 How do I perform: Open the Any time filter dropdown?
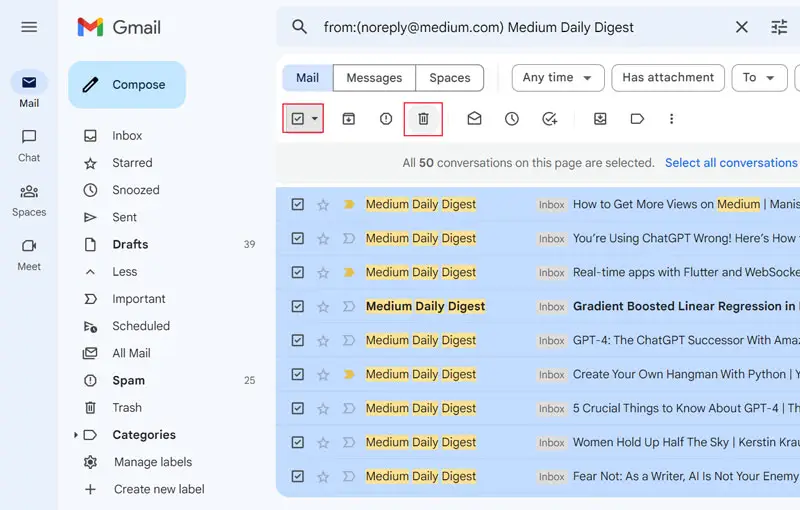tap(558, 78)
